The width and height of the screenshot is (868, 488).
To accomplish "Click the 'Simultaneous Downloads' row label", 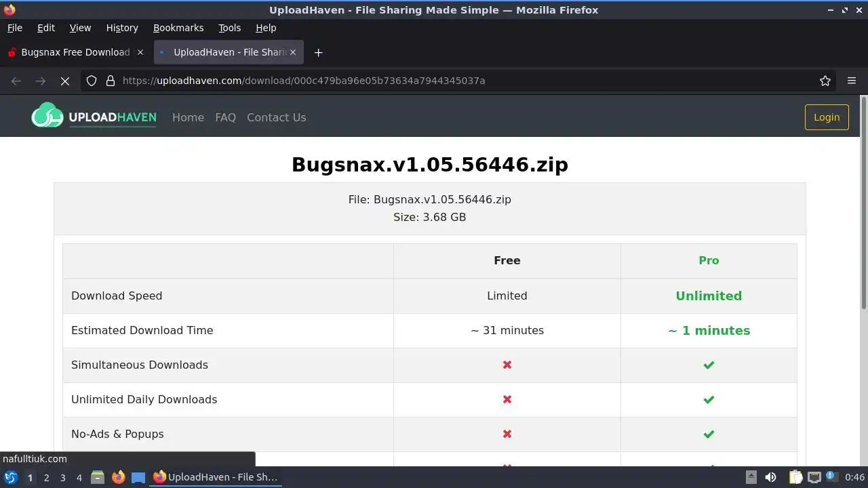I will click(x=140, y=365).
